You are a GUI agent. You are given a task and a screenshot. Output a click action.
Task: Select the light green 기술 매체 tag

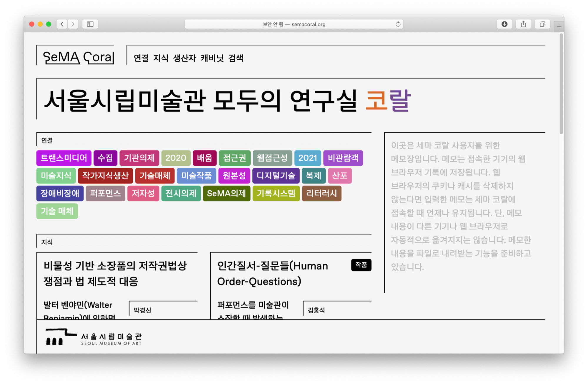57,211
